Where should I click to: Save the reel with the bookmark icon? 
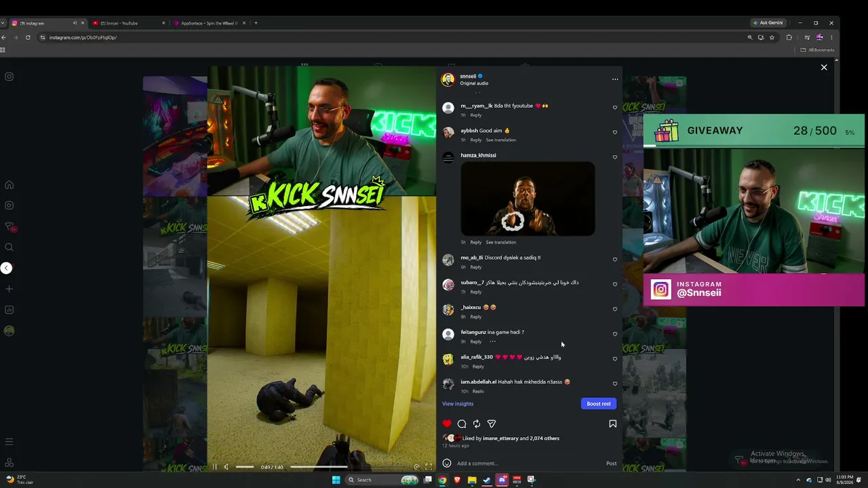(612, 424)
